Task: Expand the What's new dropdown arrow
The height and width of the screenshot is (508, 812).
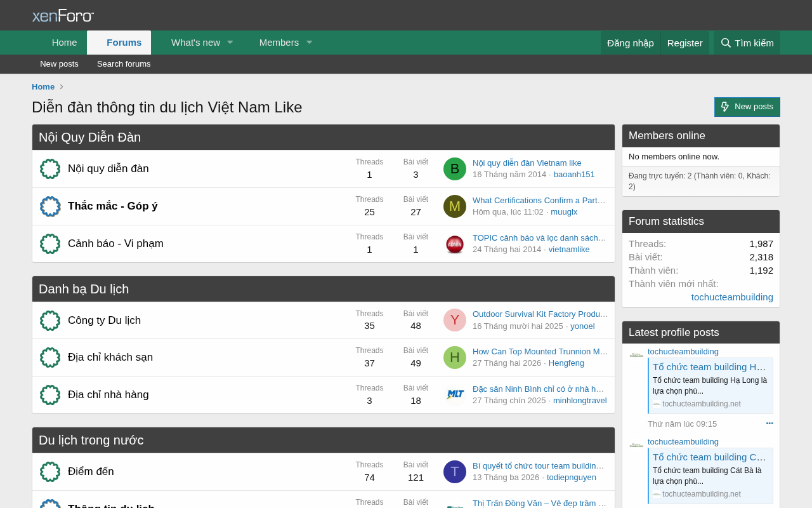Action: [230, 43]
